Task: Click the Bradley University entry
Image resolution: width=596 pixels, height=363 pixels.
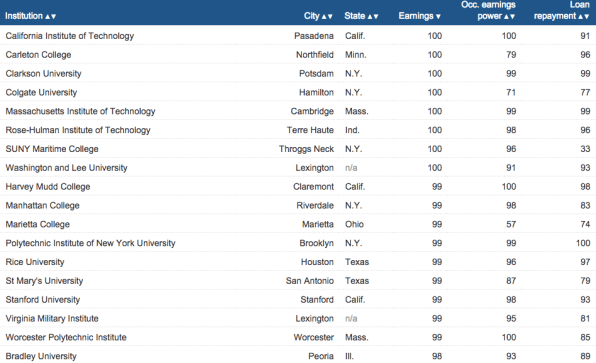Action: click(41, 356)
